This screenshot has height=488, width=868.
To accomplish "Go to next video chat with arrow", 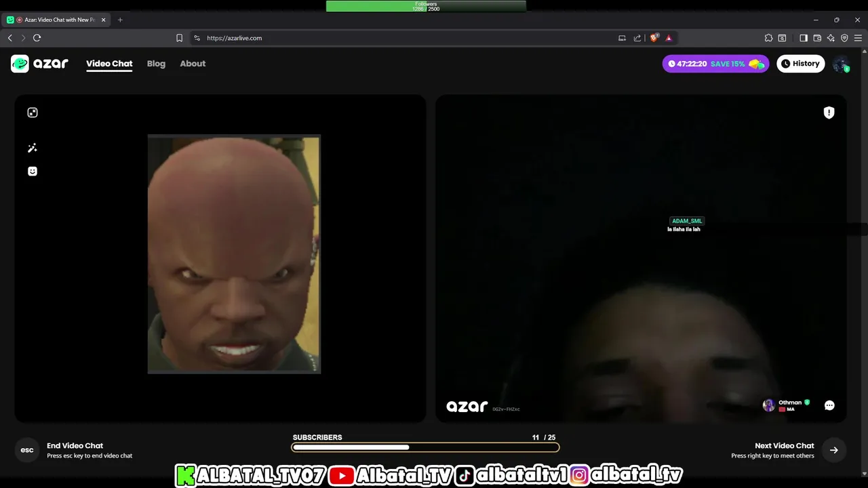I will click(x=834, y=450).
